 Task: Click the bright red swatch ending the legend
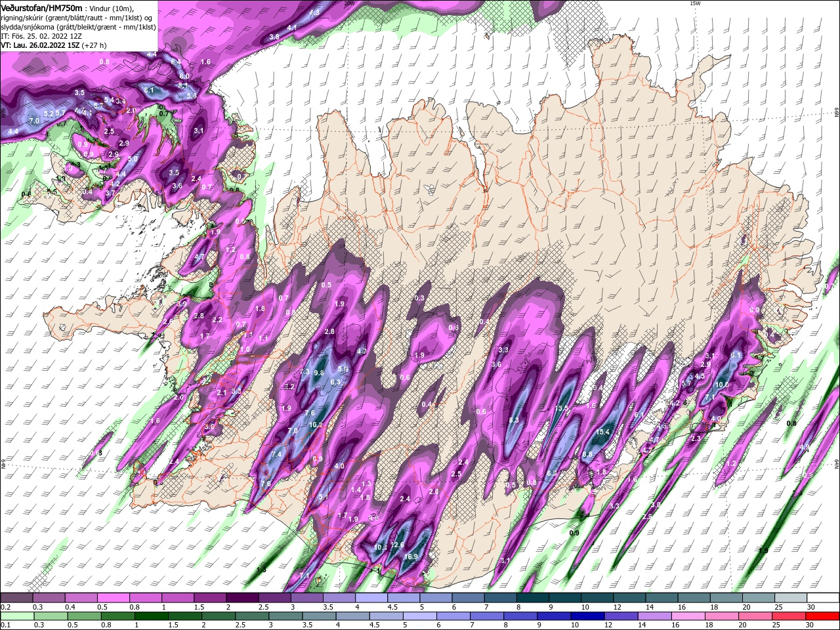[x=822, y=616]
